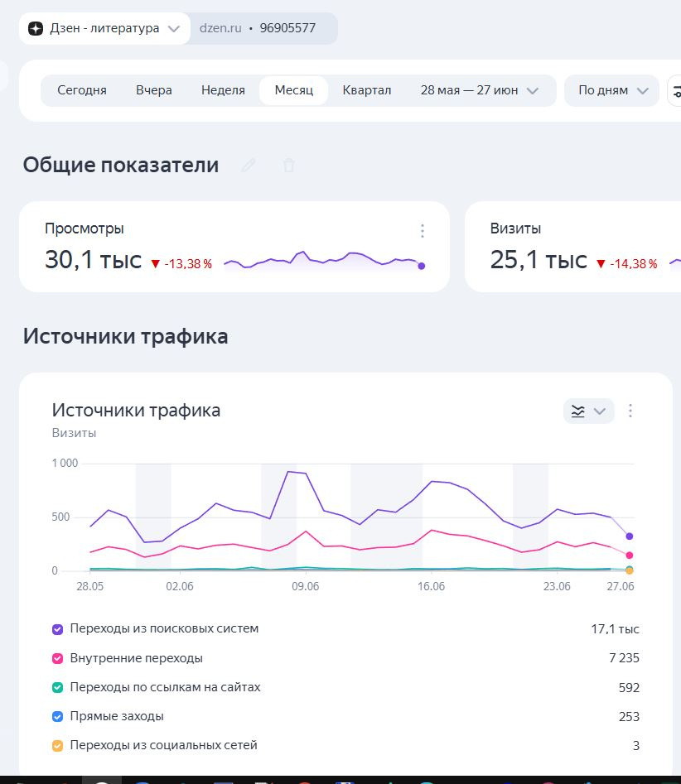
Task: Toggle orange Переходы из социальных сетей swatch
Action: coord(57,745)
